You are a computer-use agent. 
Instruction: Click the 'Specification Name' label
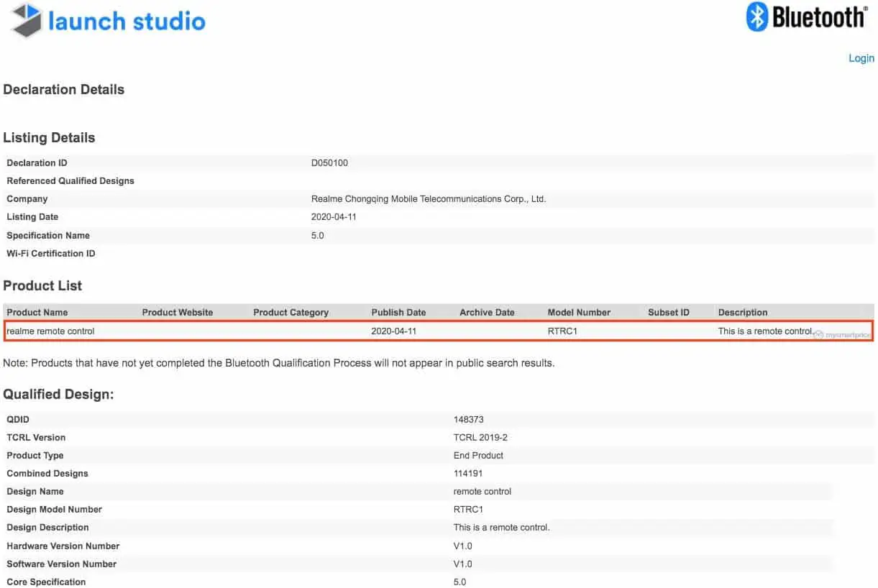48,236
